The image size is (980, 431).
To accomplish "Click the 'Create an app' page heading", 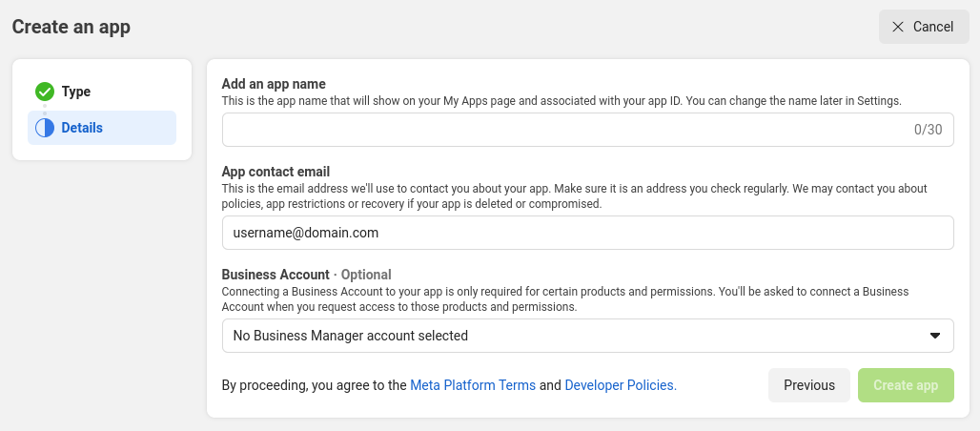I will tap(71, 27).
